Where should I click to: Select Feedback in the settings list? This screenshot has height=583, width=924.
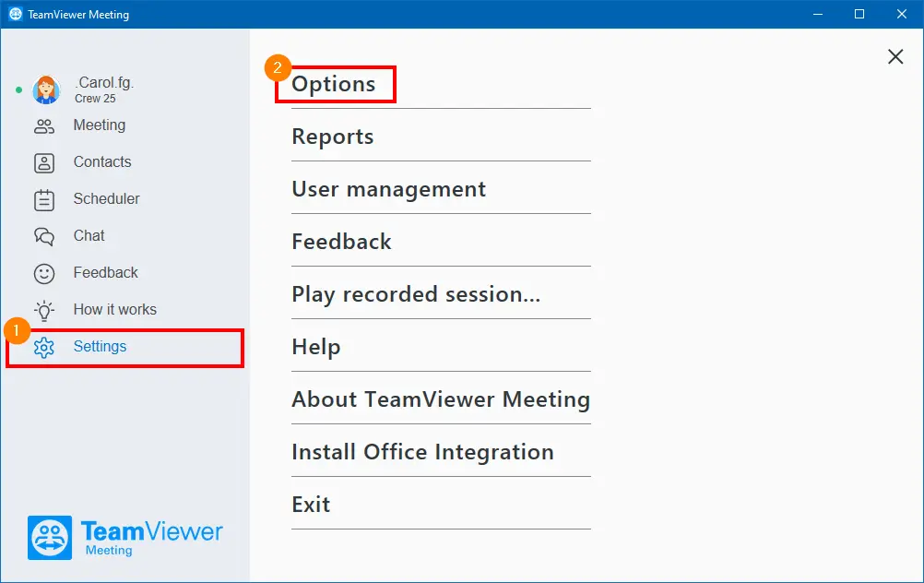coord(342,242)
